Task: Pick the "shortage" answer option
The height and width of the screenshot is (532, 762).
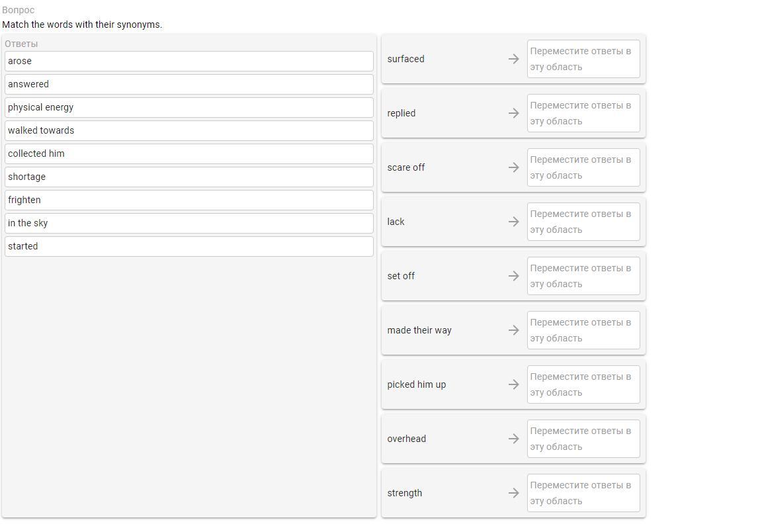Action: 189,177
